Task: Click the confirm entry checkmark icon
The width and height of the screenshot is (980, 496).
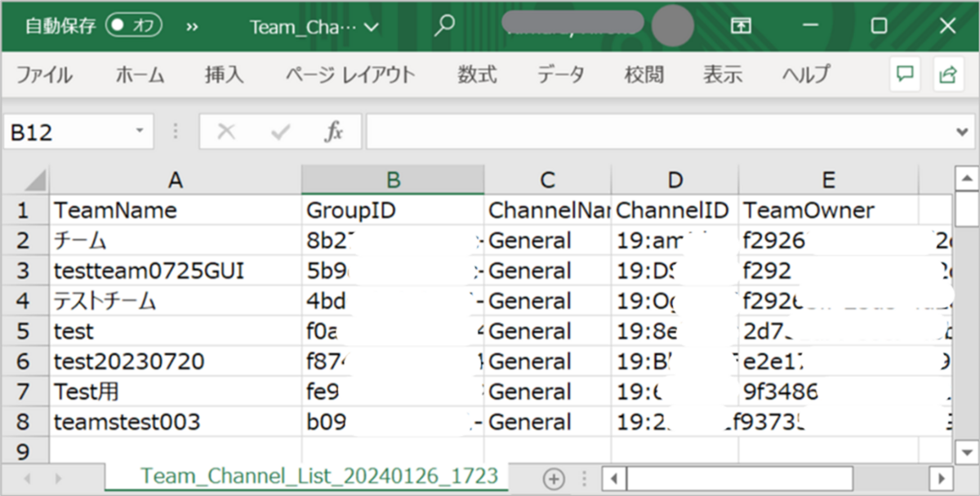Action: [280, 132]
